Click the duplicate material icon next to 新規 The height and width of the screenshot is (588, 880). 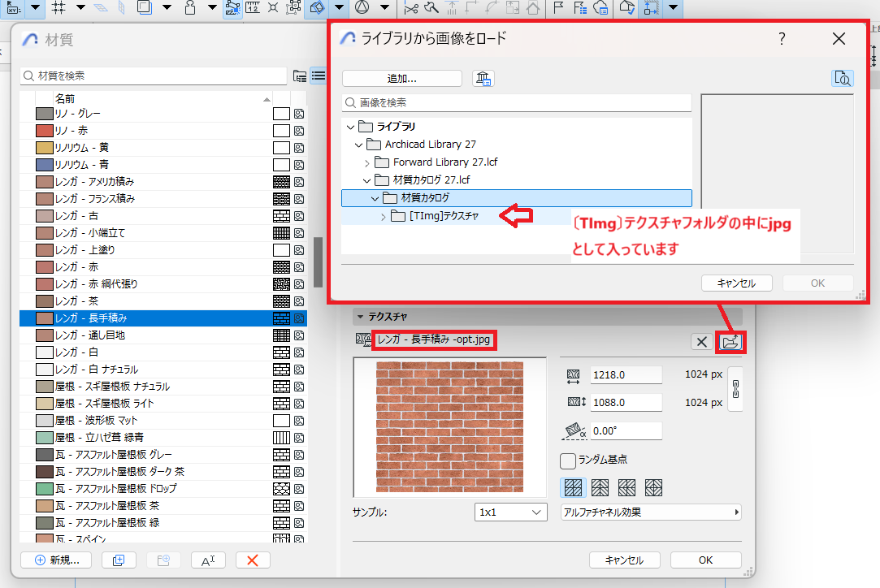tap(119, 560)
